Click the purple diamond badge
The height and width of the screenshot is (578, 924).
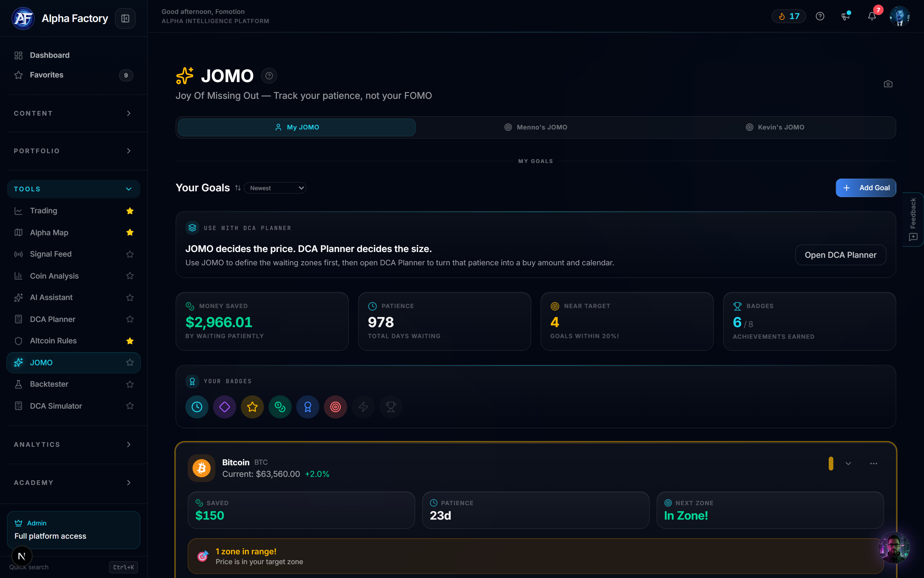pyautogui.click(x=225, y=407)
